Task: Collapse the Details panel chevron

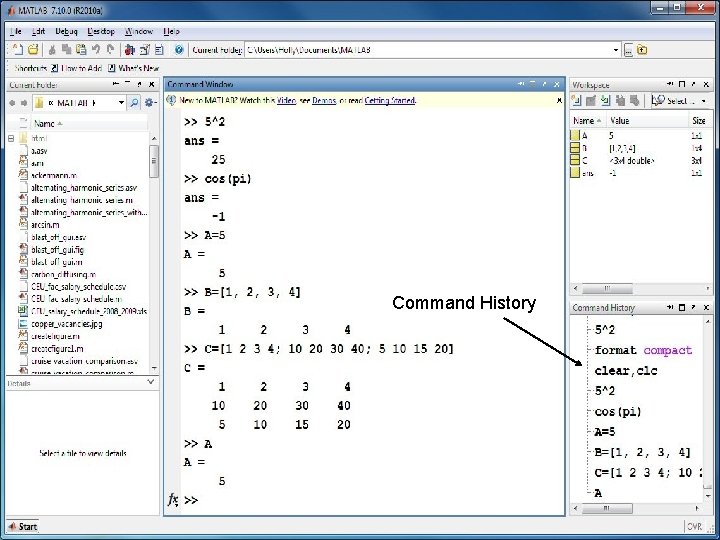Action: pyautogui.click(x=151, y=382)
